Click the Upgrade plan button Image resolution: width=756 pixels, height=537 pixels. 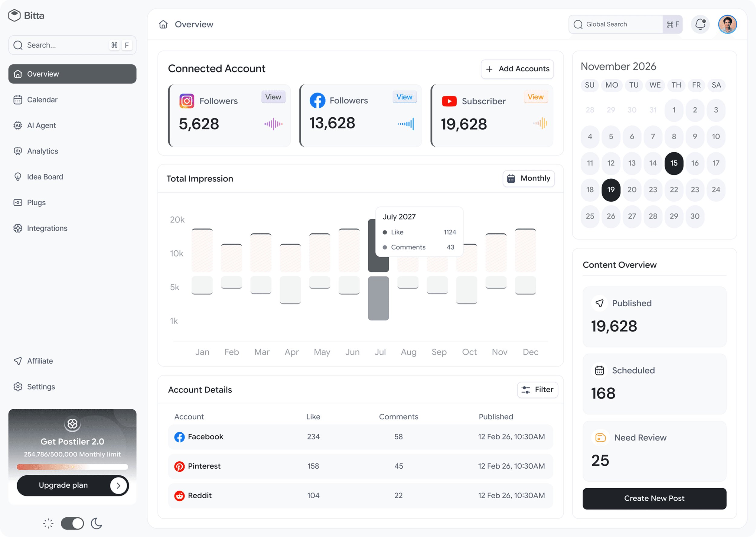(x=73, y=485)
